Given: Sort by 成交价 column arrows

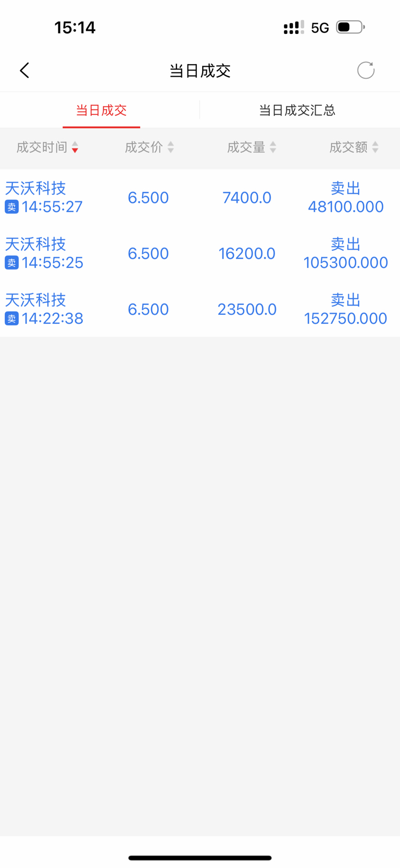Looking at the screenshot, I should click(x=171, y=148).
